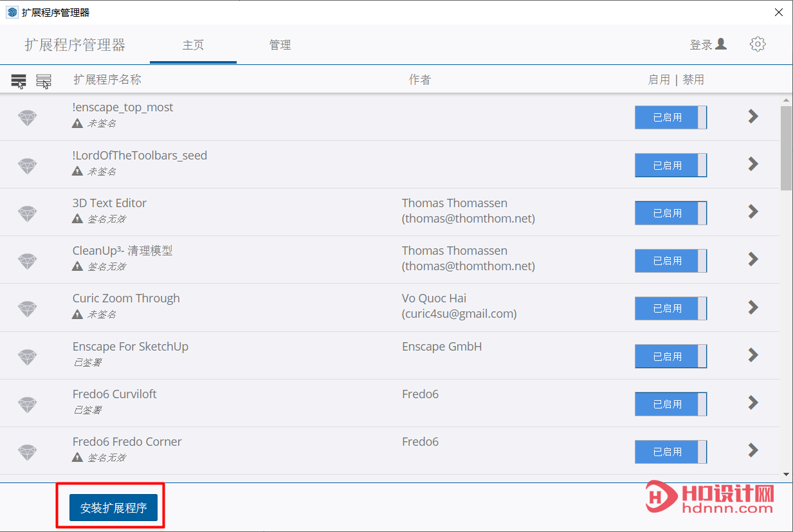Viewport: 793px width, 532px height.
Task: Click the warning icon under CleanUp³- 清理模型
Action: [x=77, y=266]
